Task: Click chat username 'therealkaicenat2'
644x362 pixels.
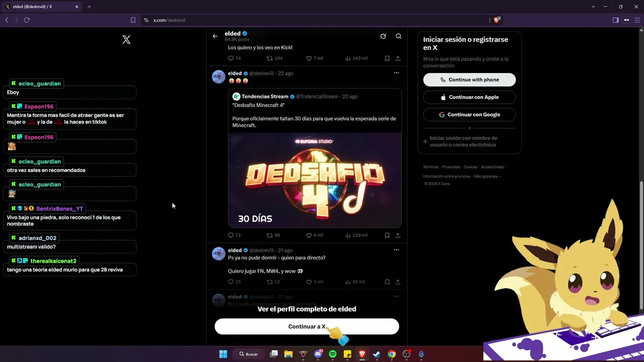Action: (53, 261)
